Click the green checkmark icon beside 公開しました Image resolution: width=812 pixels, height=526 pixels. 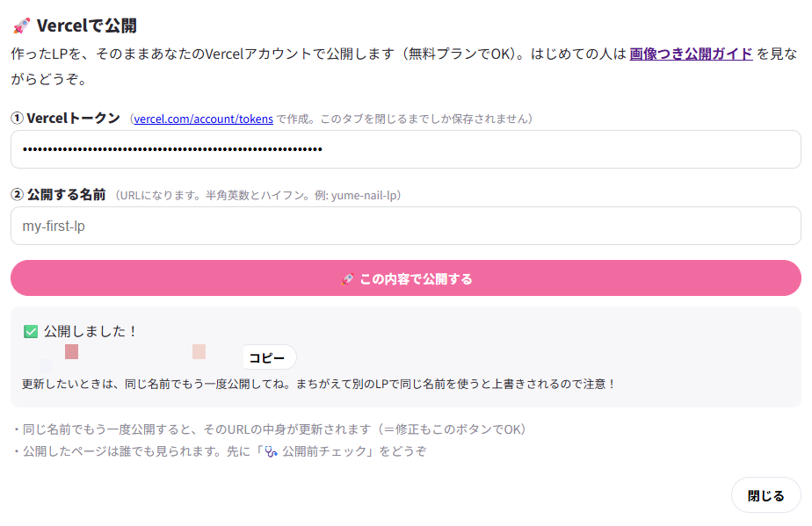31,331
